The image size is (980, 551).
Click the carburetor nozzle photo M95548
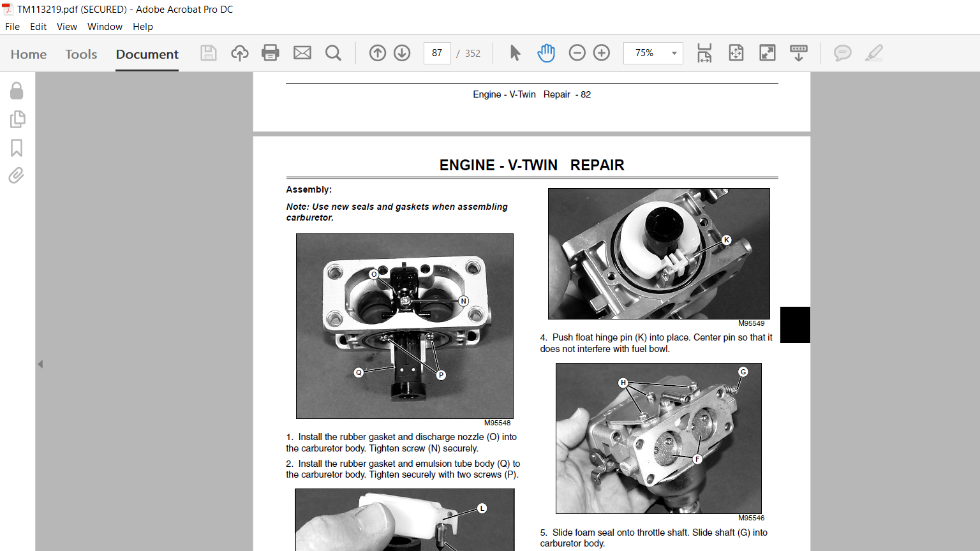[x=405, y=326]
